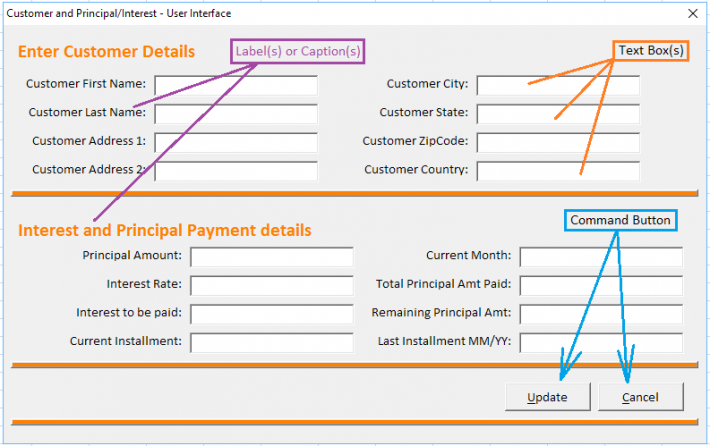Click the Current Month input field
The image size is (710, 446).
pos(601,257)
